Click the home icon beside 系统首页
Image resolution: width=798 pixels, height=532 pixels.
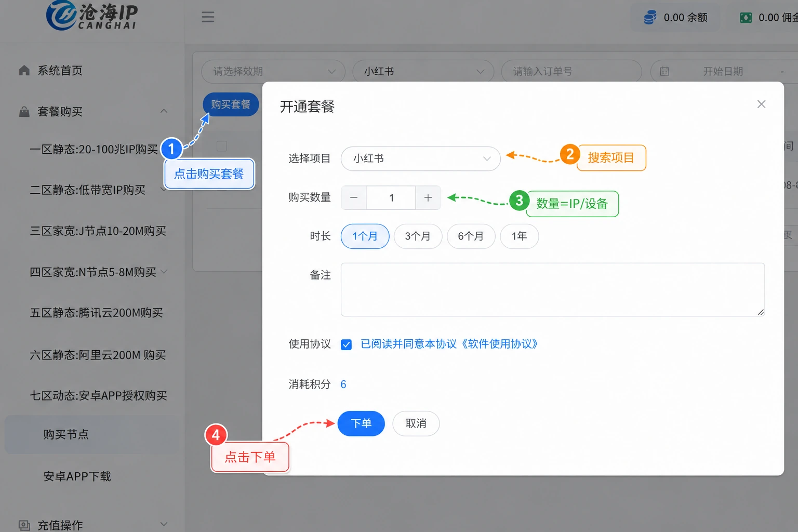point(24,70)
